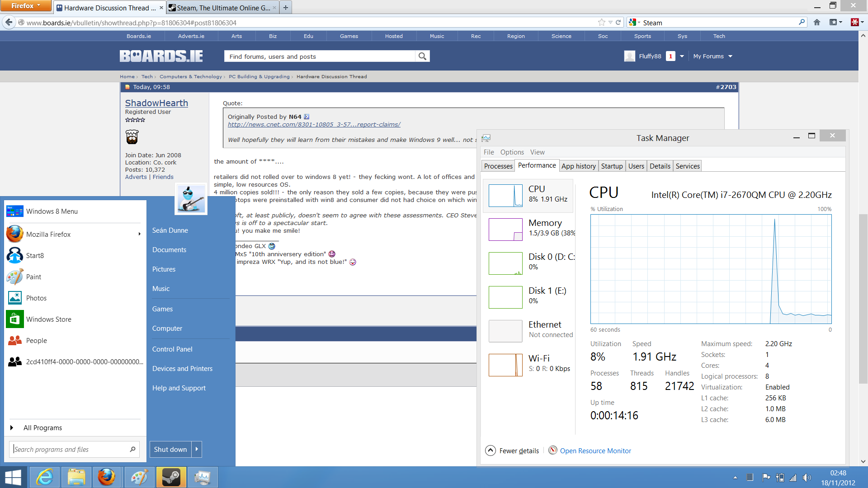Select Disk 0 performance item

[529, 263]
